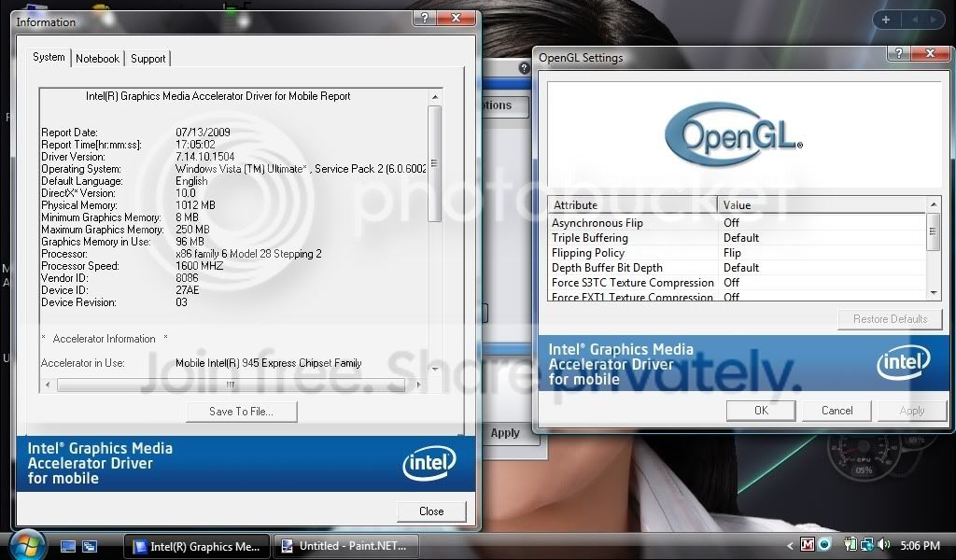Open the McAfee red M tray icon

[808, 545]
